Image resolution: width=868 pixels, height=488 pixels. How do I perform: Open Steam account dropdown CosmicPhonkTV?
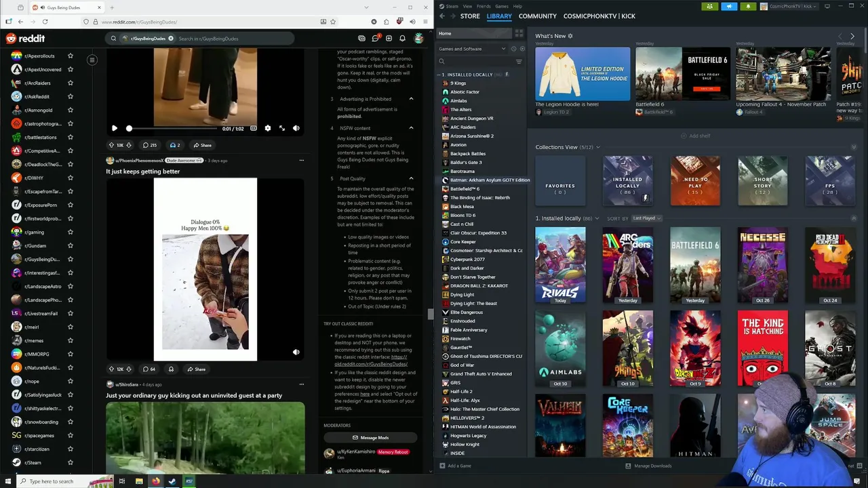coord(790,6)
